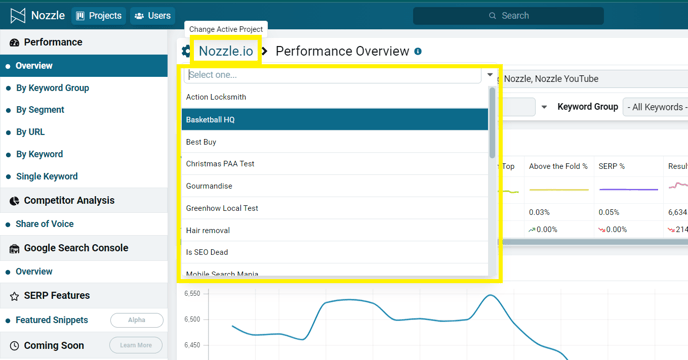Select Overview under Performance
Image resolution: width=688 pixels, height=360 pixels.
point(83,66)
